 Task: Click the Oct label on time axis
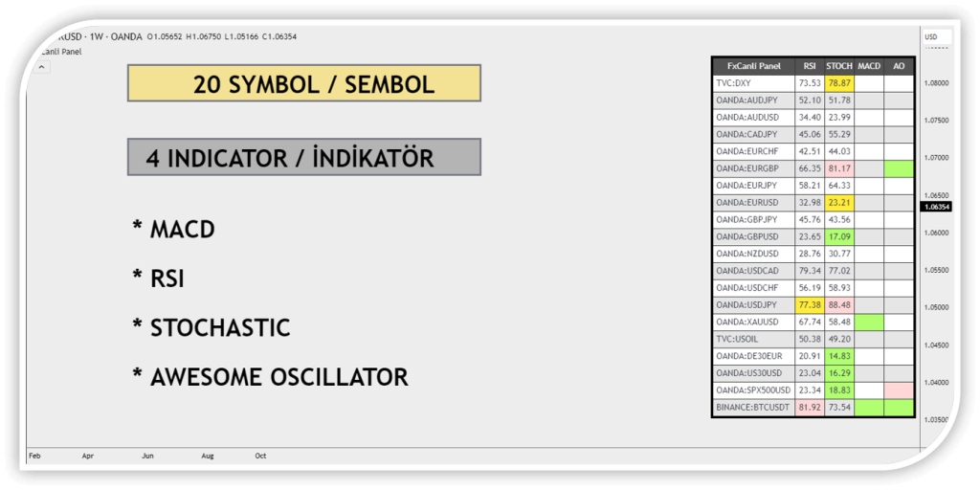coord(260,457)
